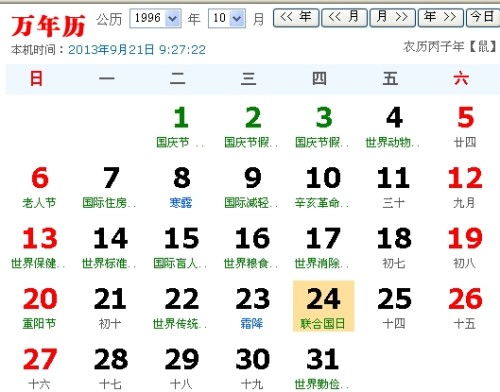This screenshot has width=500, height=392.
Task: Select October 11 三十
Action: (394, 187)
